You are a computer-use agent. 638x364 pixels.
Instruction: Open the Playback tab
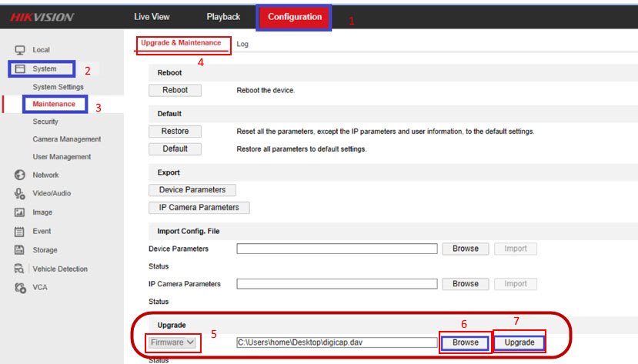[223, 17]
